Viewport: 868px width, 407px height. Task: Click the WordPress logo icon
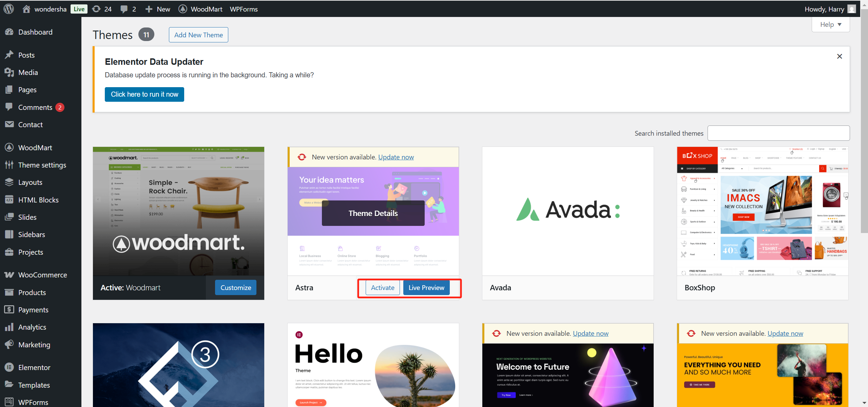point(9,9)
